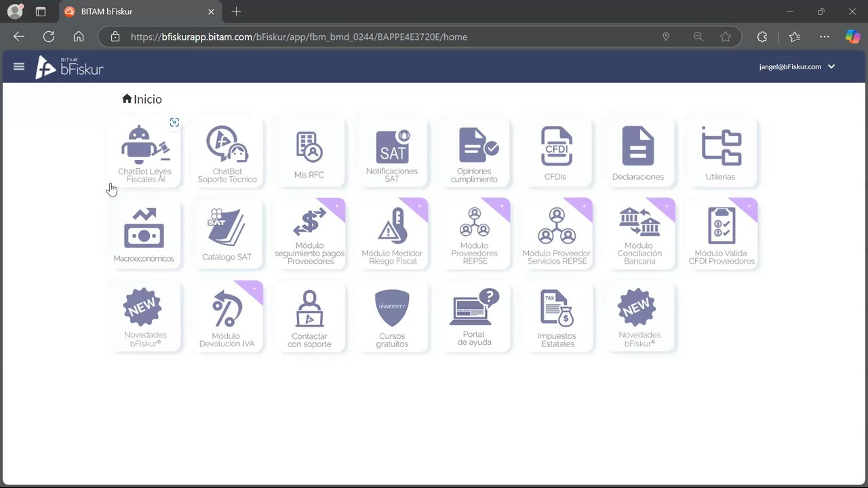This screenshot has height=488, width=868.
Task: Open Módulo Proveedores REPSE
Action: tap(475, 234)
